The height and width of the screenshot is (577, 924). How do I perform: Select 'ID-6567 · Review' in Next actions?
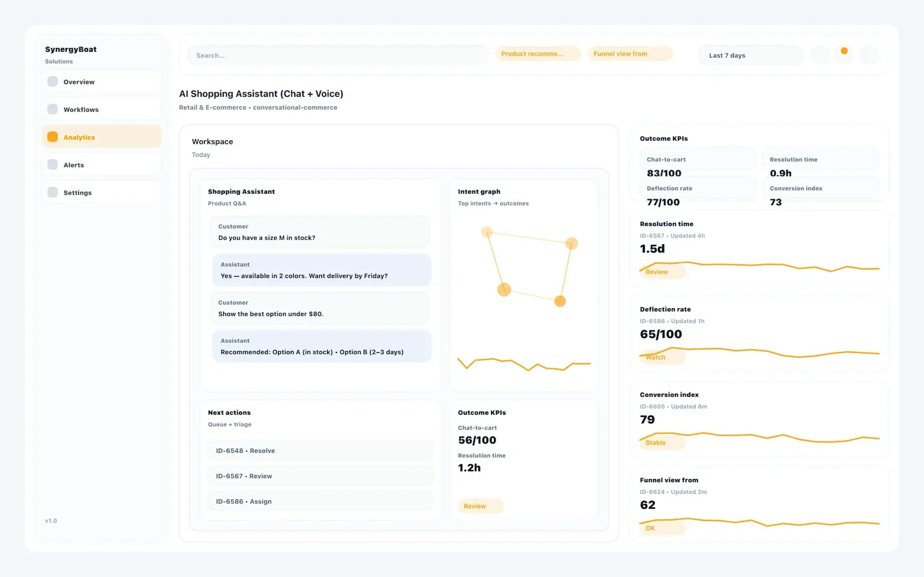click(x=321, y=476)
